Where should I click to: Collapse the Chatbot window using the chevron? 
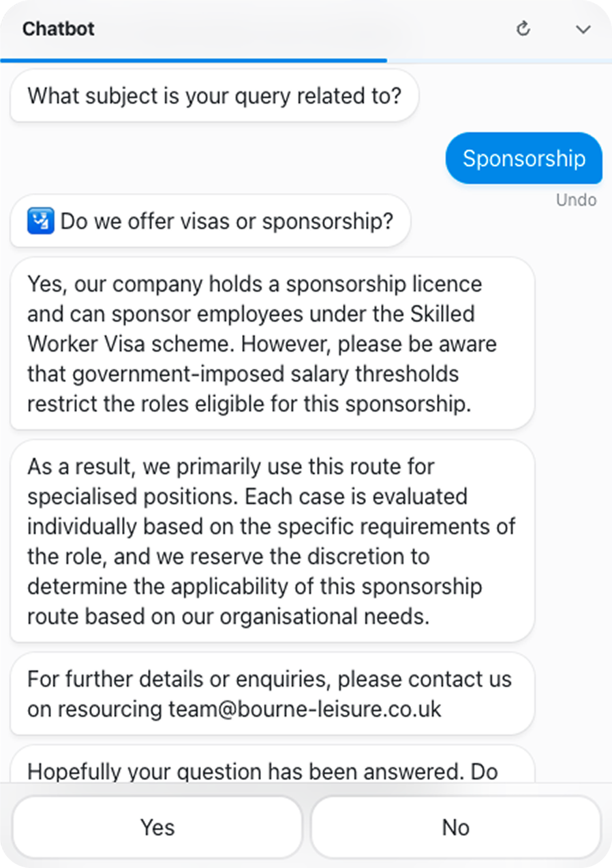coord(583,29)
